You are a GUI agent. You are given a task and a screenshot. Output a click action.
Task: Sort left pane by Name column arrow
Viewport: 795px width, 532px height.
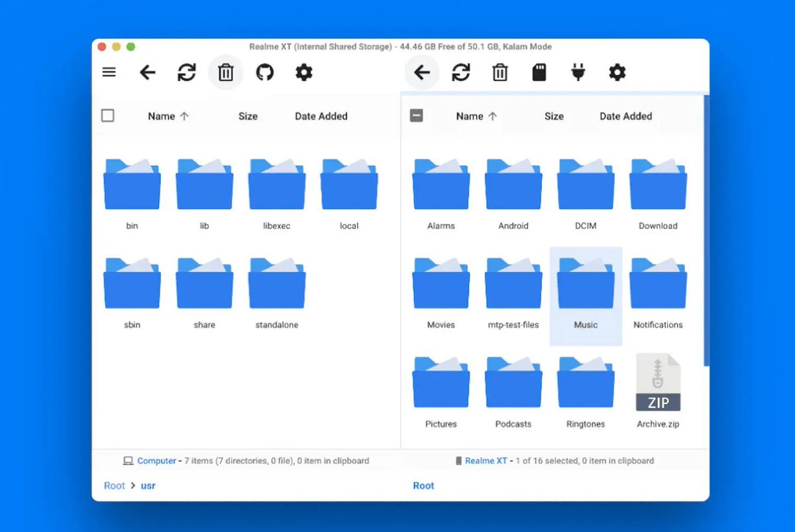pos(184,116)
